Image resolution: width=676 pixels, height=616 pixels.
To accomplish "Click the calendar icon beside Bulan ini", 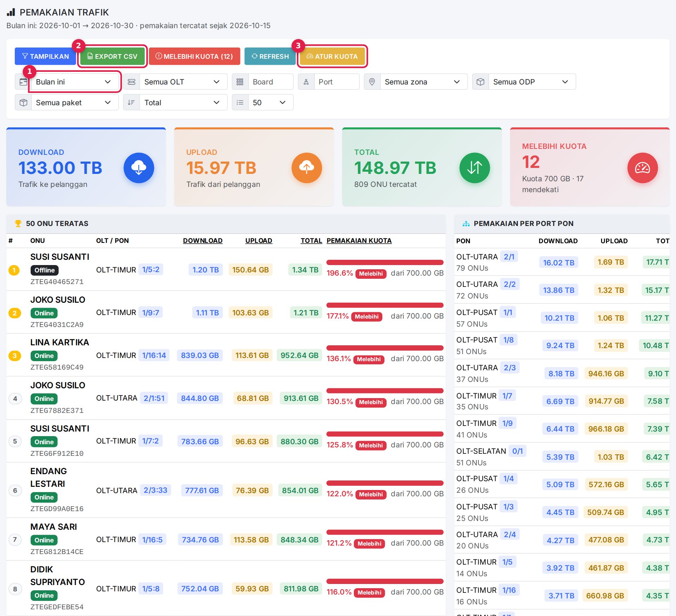I will coord(23,82).
